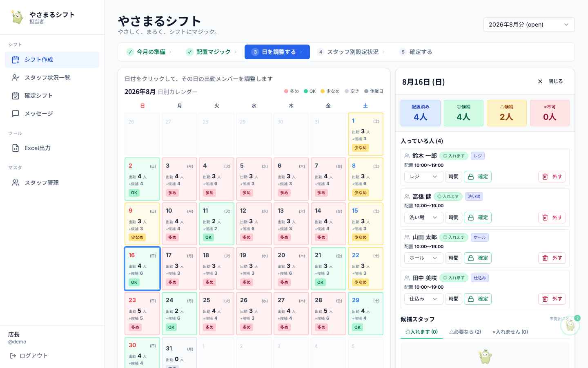
Task: Open the floating mascot help button
Action: [x=570, y=325]
